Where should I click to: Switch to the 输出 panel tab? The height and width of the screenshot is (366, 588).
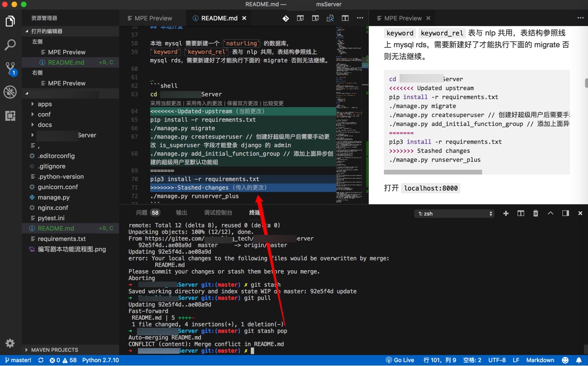click(x=181, y=213)
